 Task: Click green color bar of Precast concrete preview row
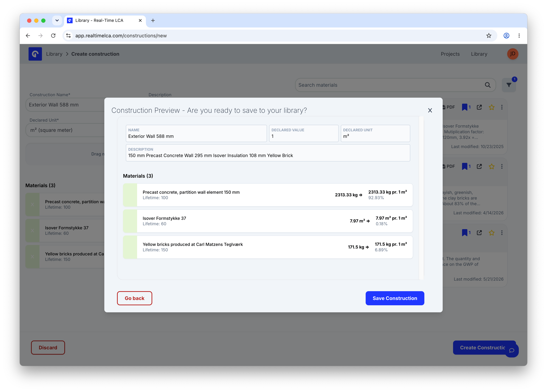click(x=130, y=195)
